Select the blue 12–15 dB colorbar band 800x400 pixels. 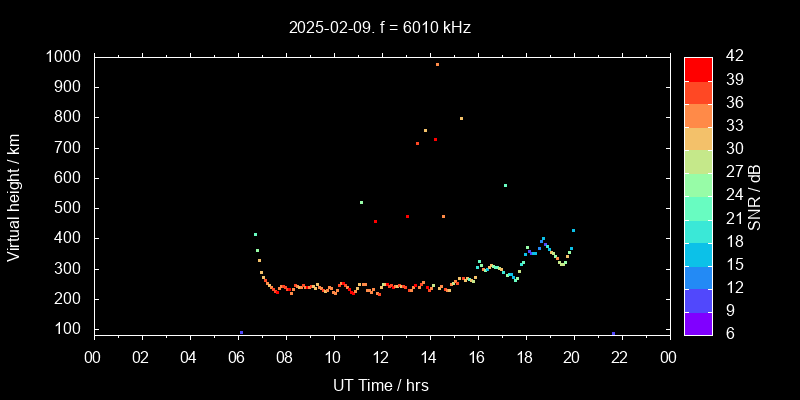pyautogui.click(x=698, y=276)
